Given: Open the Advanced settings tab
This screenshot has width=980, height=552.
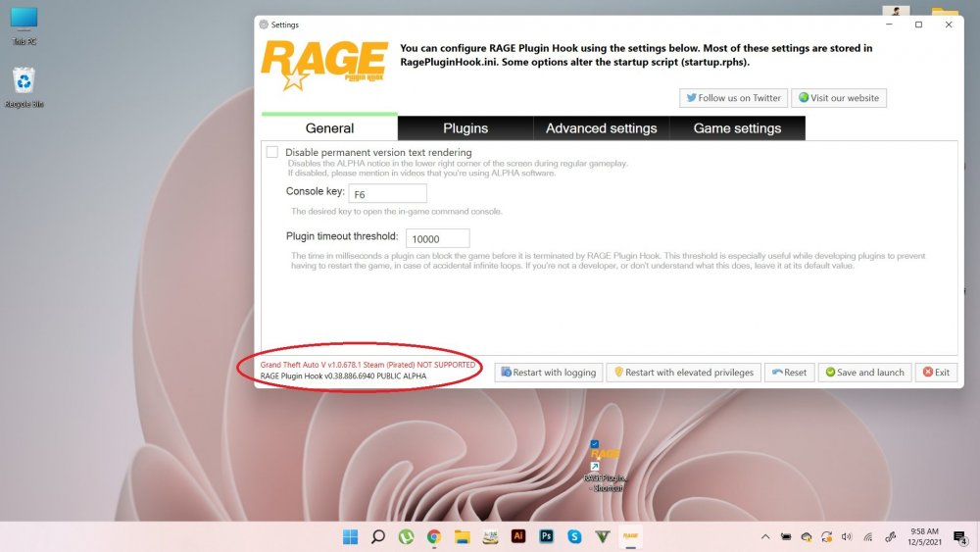Looking at the screenshot, I should [602, 128].
